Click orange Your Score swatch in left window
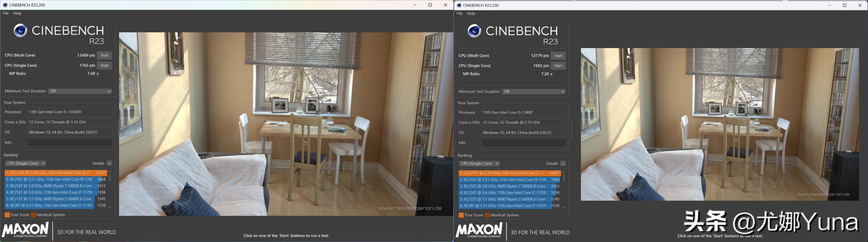Viewport: 868px width, 242px height. click(7, 215)
